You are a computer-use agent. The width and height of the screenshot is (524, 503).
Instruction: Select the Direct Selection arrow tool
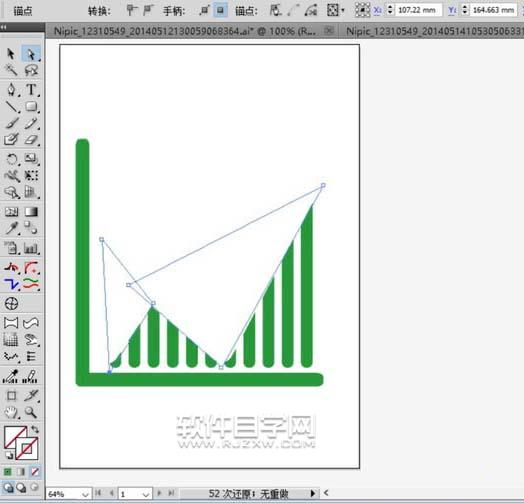coord(31,54)
